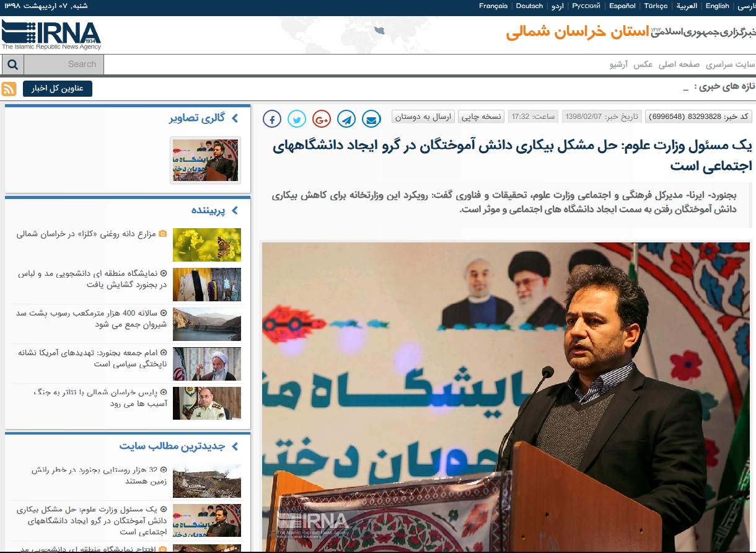Click the canola flower butterfly thumbnail

(x=207, y=245)
